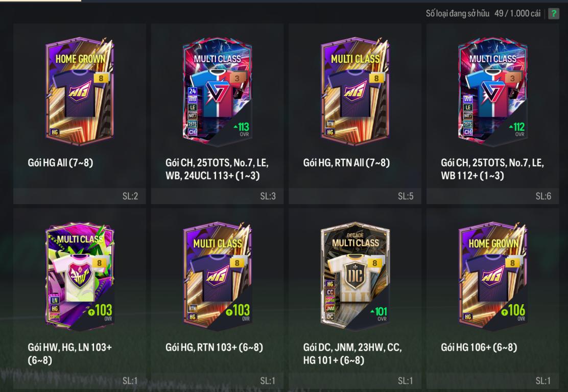This screenshot has height=392, width=568.
Task: Choose the Halloween Multi Class 103 OVR pack
Action: tap(80, 276)
